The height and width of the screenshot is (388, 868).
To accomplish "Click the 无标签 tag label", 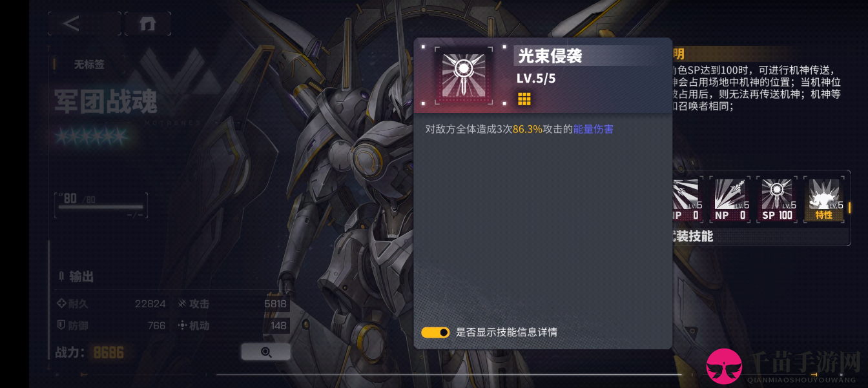I will pos(89,65).
